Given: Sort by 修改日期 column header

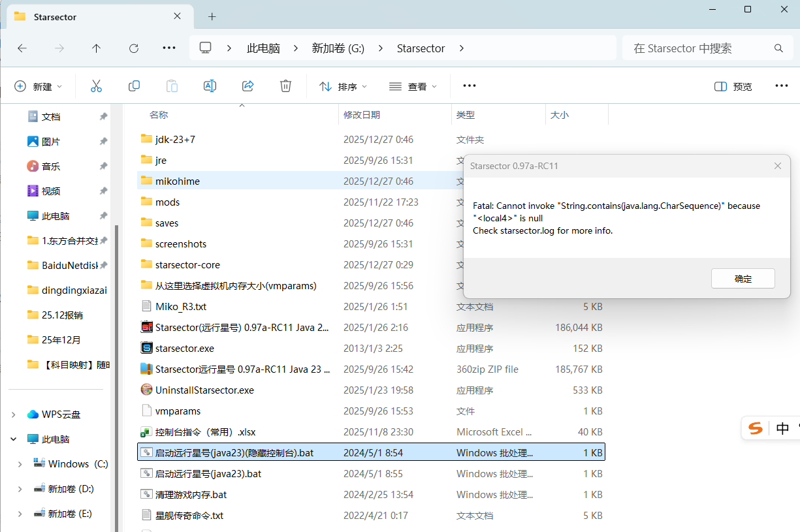Looking at the screenshot, I should 362,115.
